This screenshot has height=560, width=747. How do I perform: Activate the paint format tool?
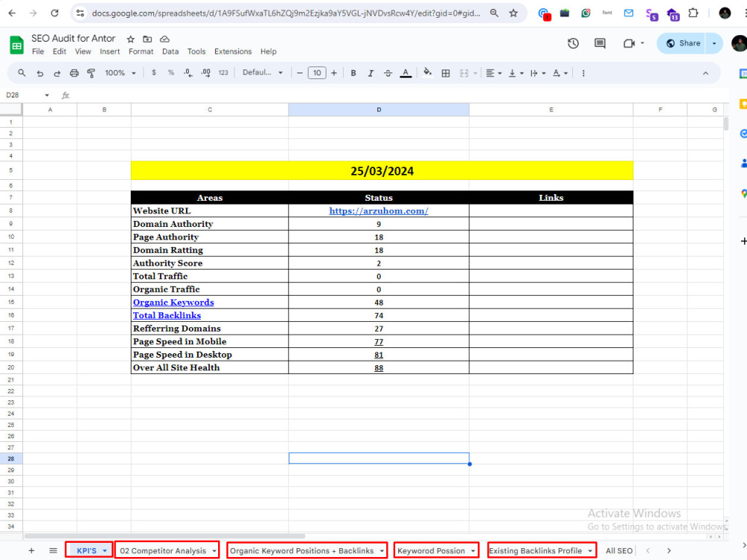[x=91, y=73]
